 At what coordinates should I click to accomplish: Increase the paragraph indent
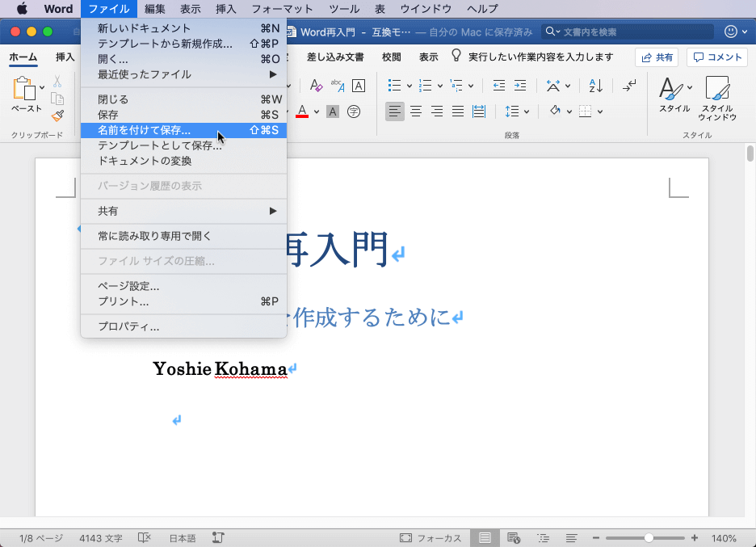click(520, 85)
